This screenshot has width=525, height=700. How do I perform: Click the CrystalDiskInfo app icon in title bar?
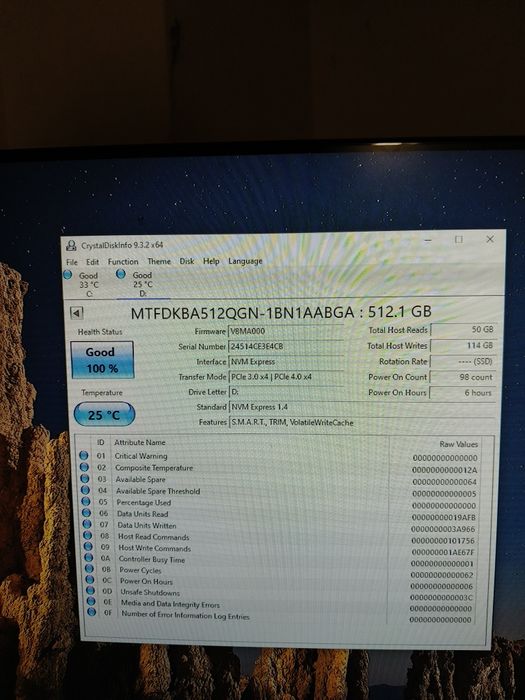(71, 245)
